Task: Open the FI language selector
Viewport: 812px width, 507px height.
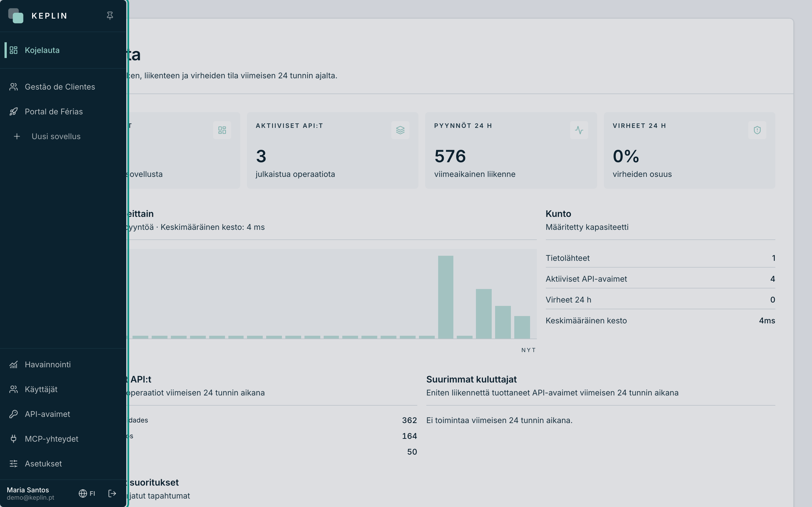Action: 87,493
